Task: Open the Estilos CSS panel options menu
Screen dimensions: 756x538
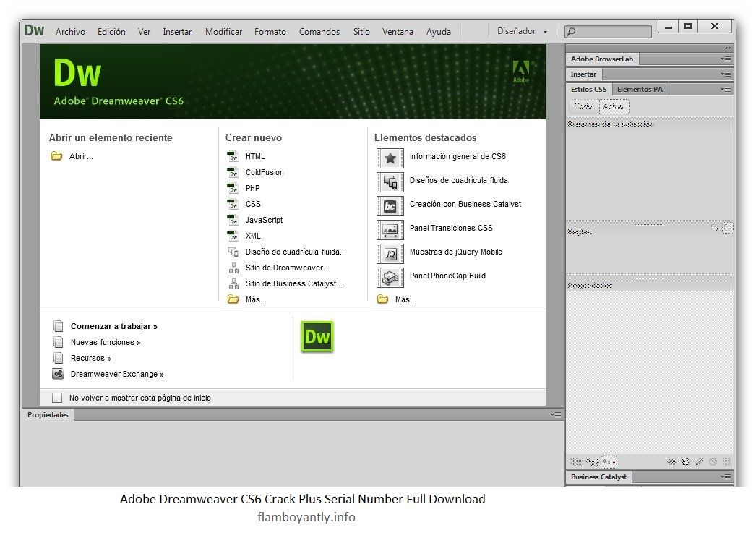Action: click(x=726, y=89)
